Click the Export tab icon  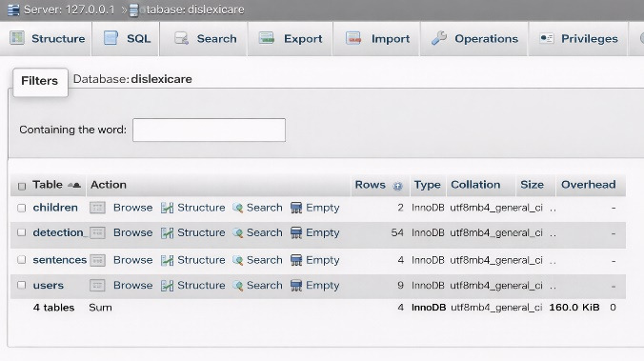click(x=267, y=38)
